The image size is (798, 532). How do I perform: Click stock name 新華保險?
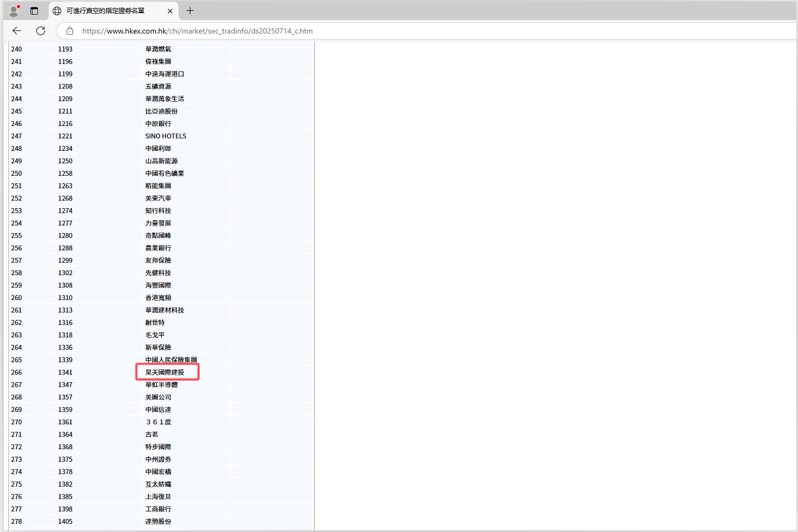pyautogui.click(x=158, y=348)
